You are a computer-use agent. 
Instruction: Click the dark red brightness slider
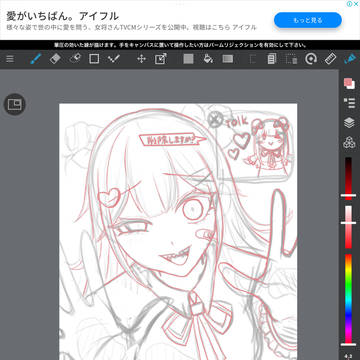pos(348,178)
